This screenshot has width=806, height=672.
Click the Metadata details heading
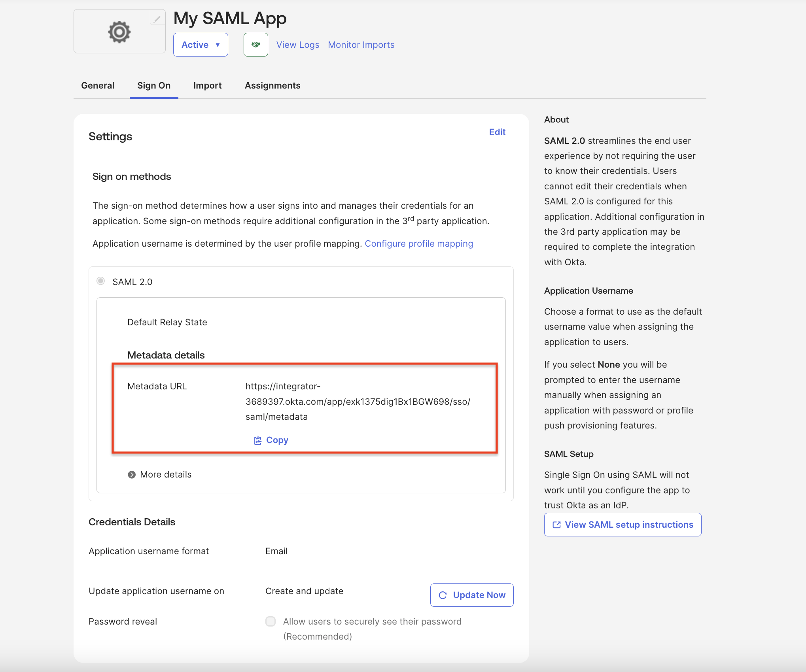coord(166,355)
